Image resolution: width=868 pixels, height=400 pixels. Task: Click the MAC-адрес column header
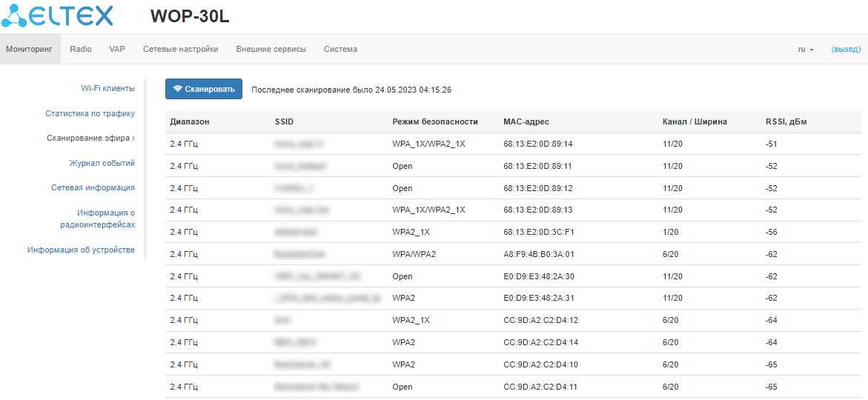[x=526, y=121]
